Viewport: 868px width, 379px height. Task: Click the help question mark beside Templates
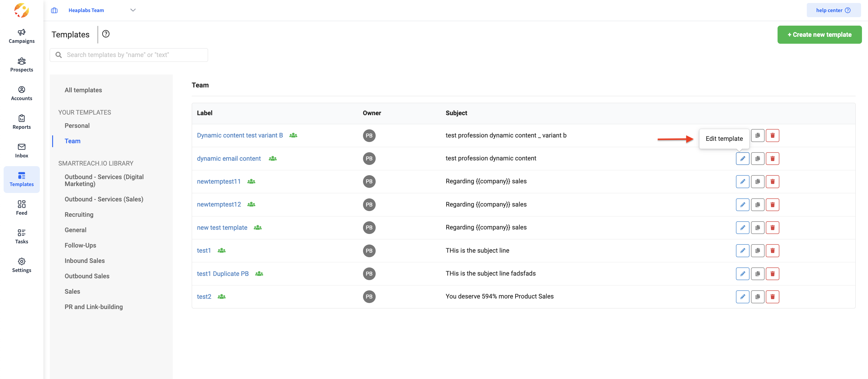[x=106, y=34]
